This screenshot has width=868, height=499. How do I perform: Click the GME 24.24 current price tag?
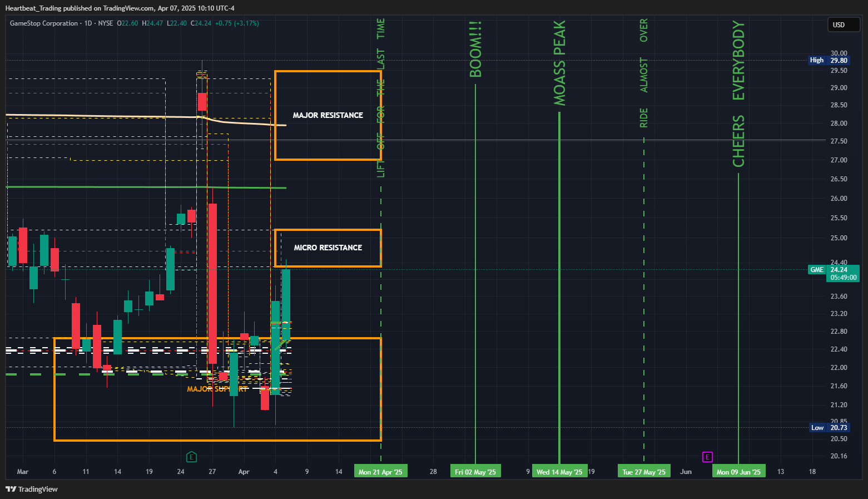pyautogui.click(x=832, y=273)
